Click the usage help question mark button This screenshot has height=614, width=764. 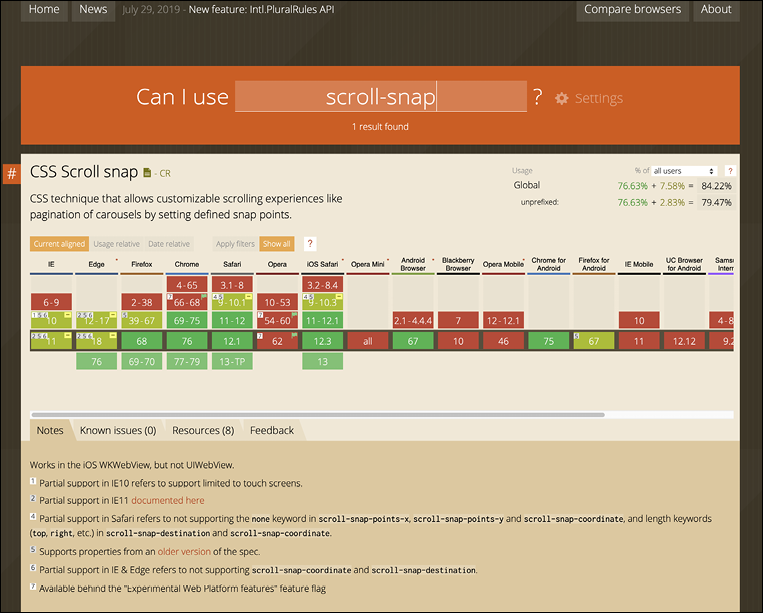click(730, 171)
